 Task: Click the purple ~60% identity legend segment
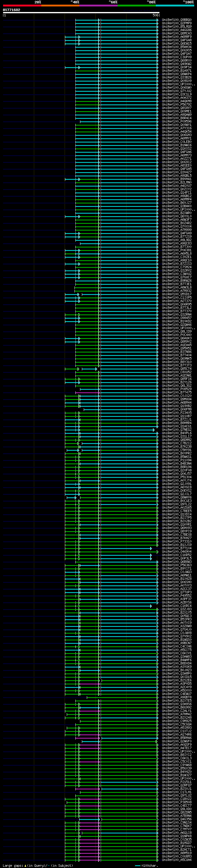point(99,6)
